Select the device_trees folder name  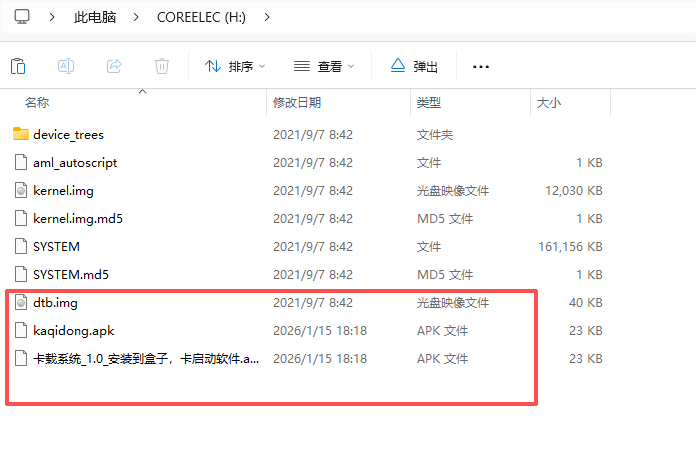click(x=68, y=135)
